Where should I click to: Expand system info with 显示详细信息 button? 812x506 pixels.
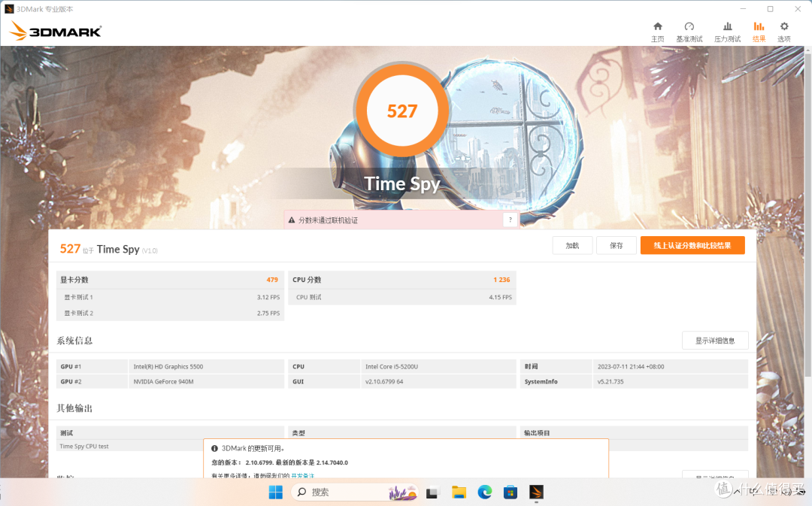(x=714, y=341)
